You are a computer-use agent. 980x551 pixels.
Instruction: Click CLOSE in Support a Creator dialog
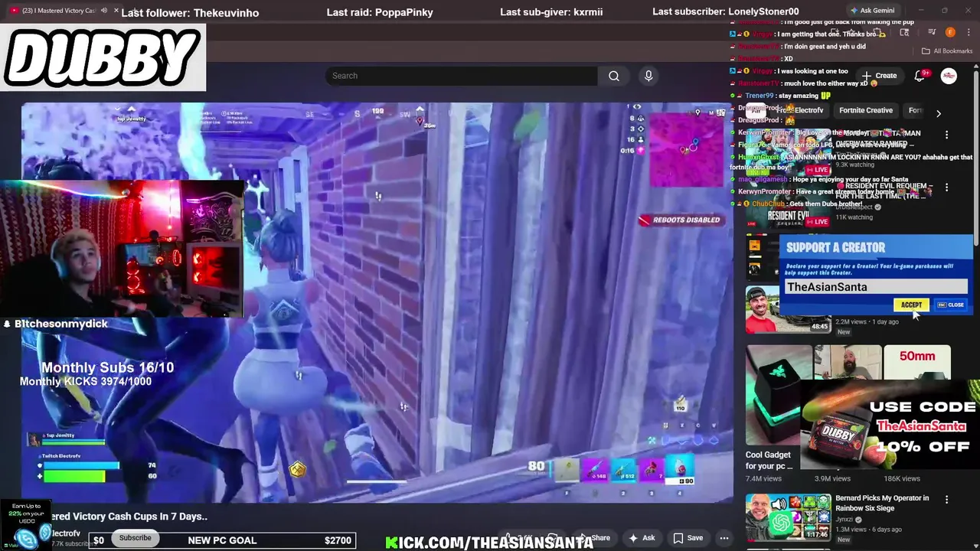(951, 305)
